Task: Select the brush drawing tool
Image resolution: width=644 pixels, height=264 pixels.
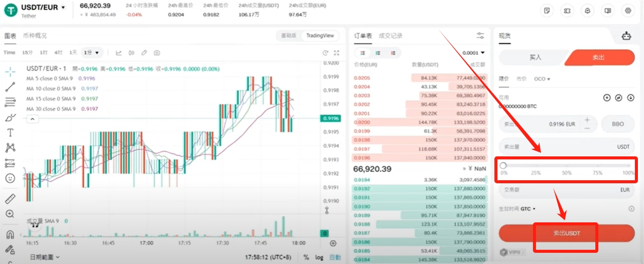Action: click(10, 117)
